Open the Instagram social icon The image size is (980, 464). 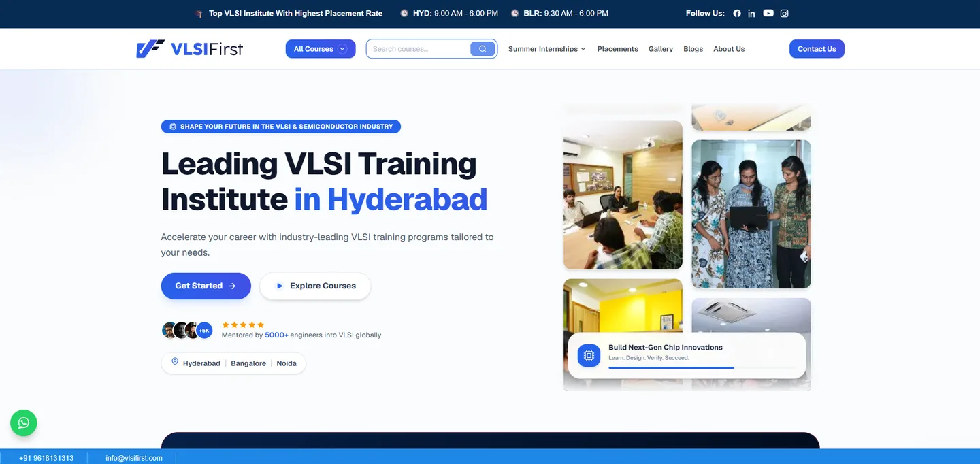[784, 13]
